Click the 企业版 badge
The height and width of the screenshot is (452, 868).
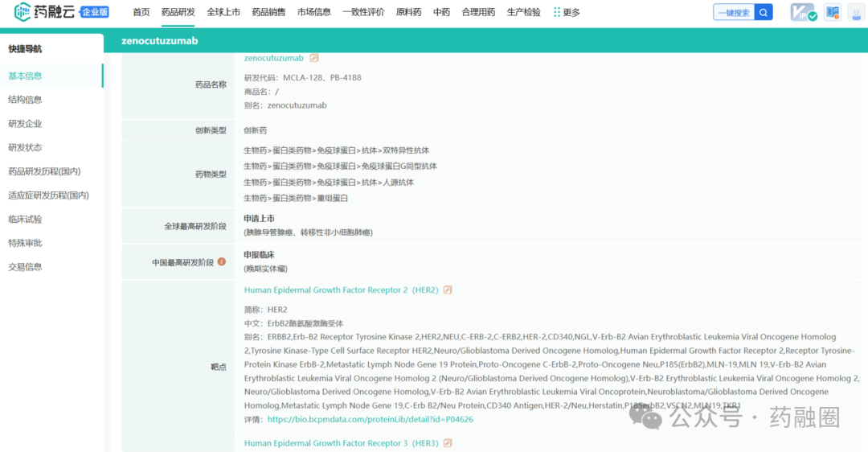pos(95,12)
